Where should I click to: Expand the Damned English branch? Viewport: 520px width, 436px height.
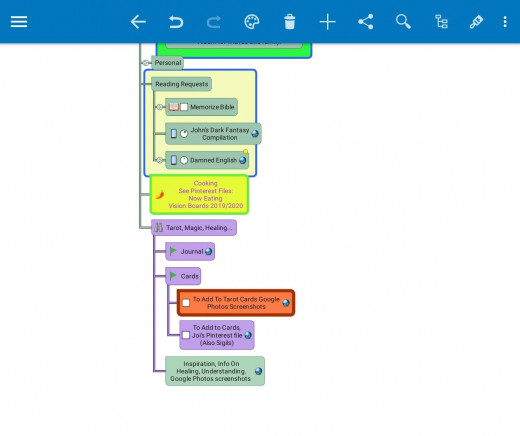(x=160, y=160)
